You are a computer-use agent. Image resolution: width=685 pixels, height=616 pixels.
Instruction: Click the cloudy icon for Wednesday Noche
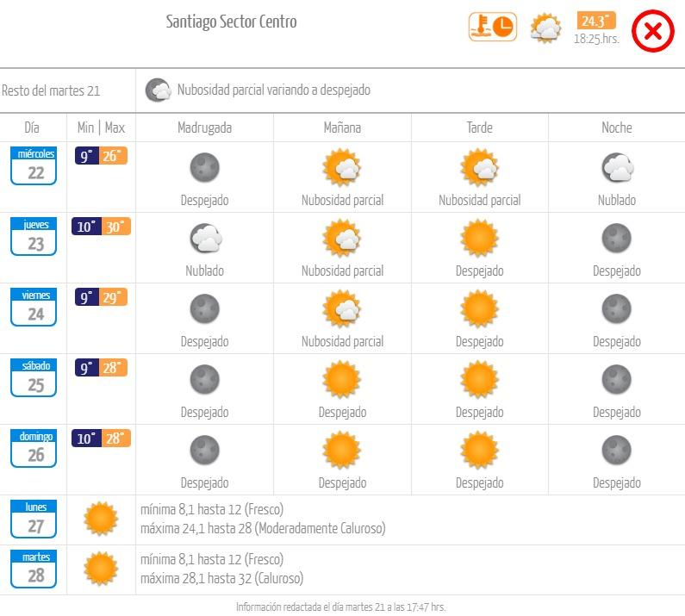(617, 168)
